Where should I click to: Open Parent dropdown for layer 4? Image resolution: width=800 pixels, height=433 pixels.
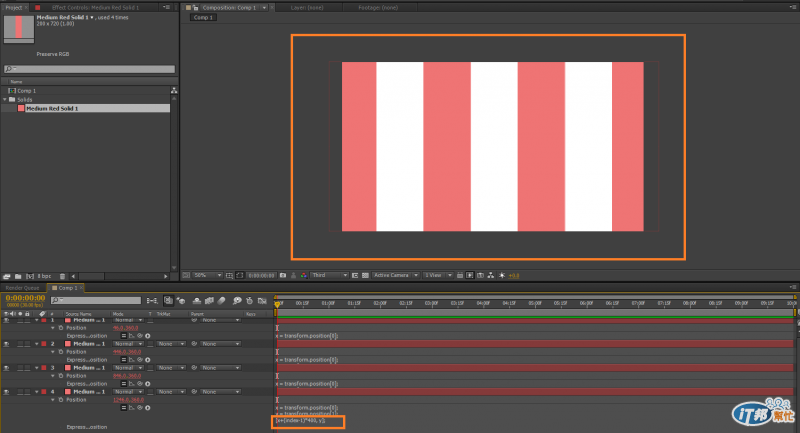pos(220,392)
